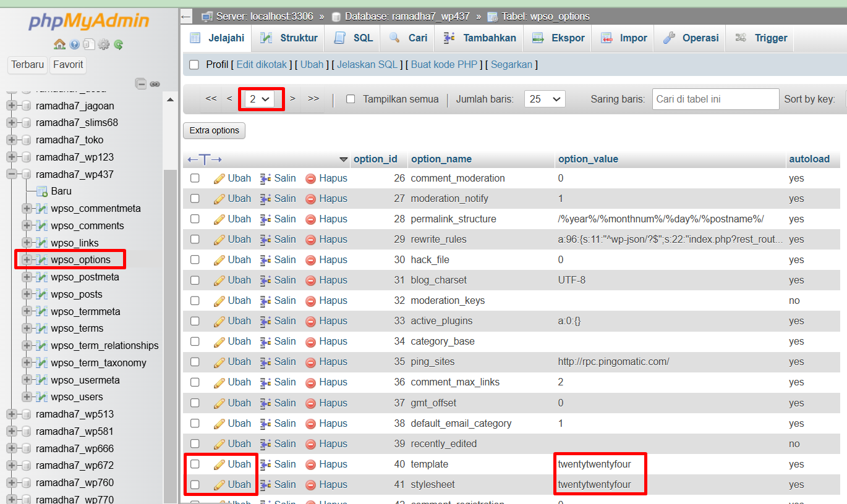This screenshot has height=504, width=847.
Task: Click the Cari di tabel ini filter field
Action: click(715, 99)
